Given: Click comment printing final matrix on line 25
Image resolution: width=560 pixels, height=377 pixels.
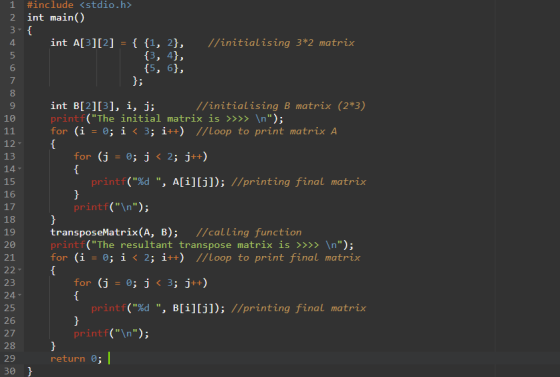Looking at the screenshot, I should click(x=299, y=308).
